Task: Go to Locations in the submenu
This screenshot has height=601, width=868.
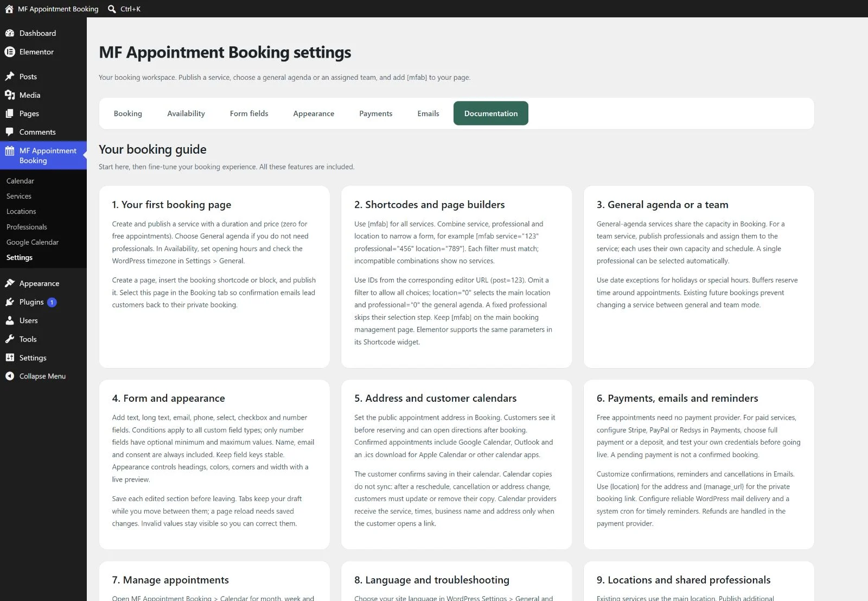Action: point(21,211)
